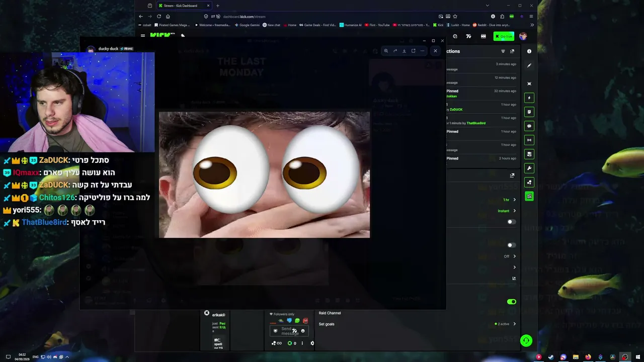This screenshot has height=362, width=644.
Task: Reload the current page
Action: [158, 16]
